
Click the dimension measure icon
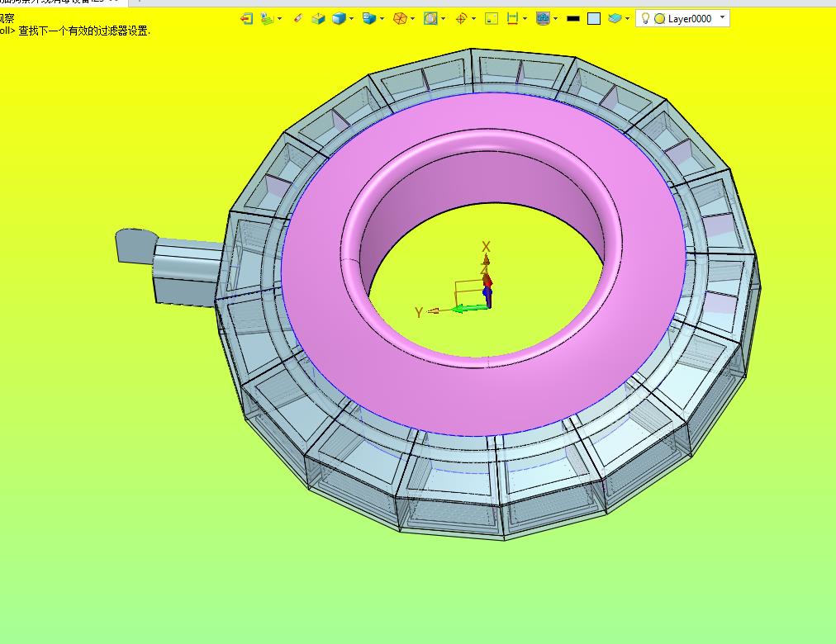pyautogui.click(x=512, y=19)
